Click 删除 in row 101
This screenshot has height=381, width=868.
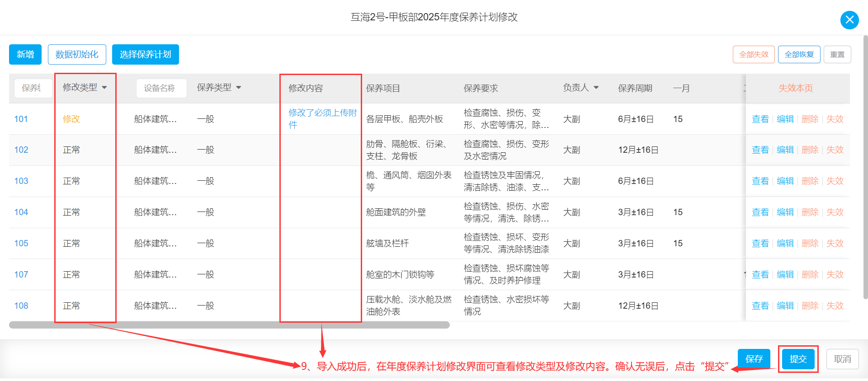tap(810, 119)
